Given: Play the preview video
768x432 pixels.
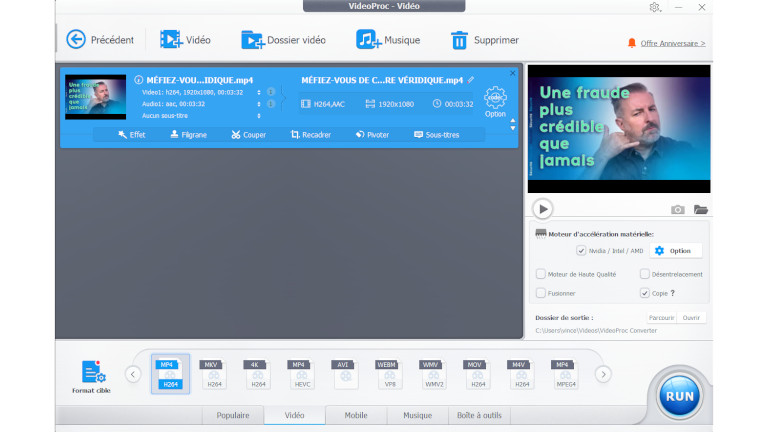Looking at the screenshot, I should point(543,209).
